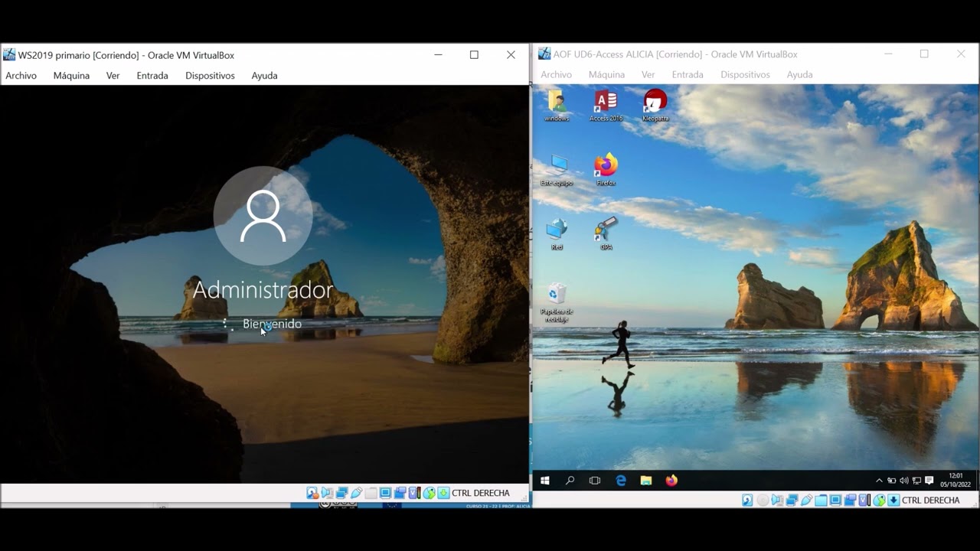The image size is (980, 551).
Task: Click display monitor icon in WS2019 status bar
Action: 386,493
